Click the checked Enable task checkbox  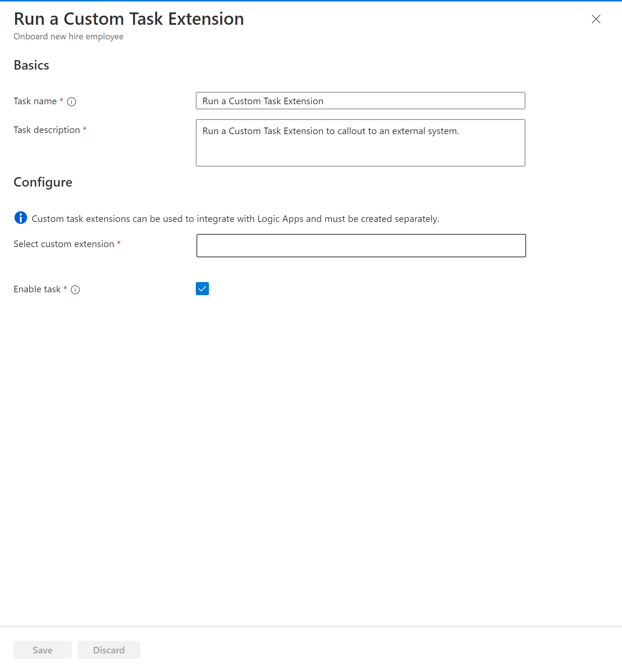(x=202, y=289)
